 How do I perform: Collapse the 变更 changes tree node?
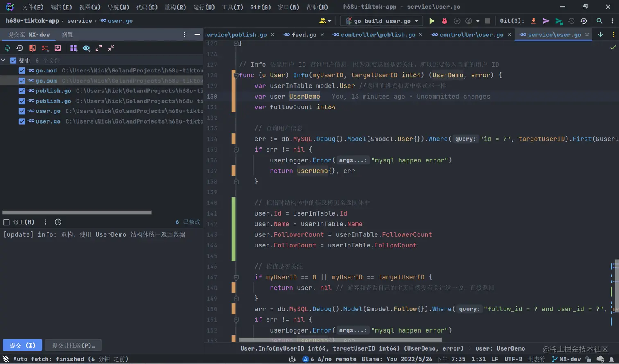[x=3, y=61]
